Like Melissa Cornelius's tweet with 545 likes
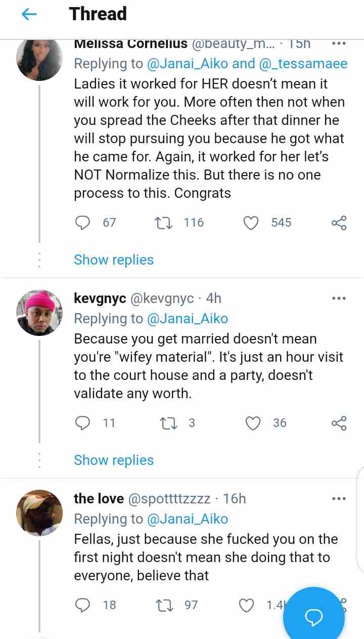The height and width of the screenshot is (639, 364). tap(251, 223)
